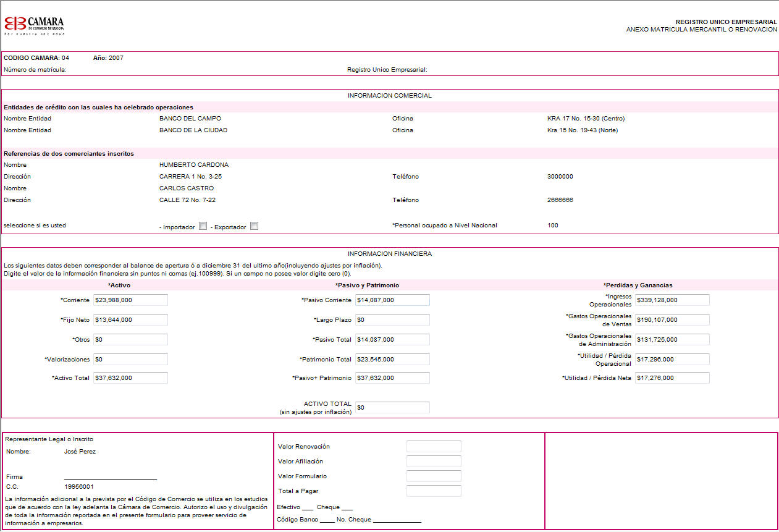Screen dimensions: 779x532
Task: Focus the Valor Formulario input box
Action: tap(434, 476)
